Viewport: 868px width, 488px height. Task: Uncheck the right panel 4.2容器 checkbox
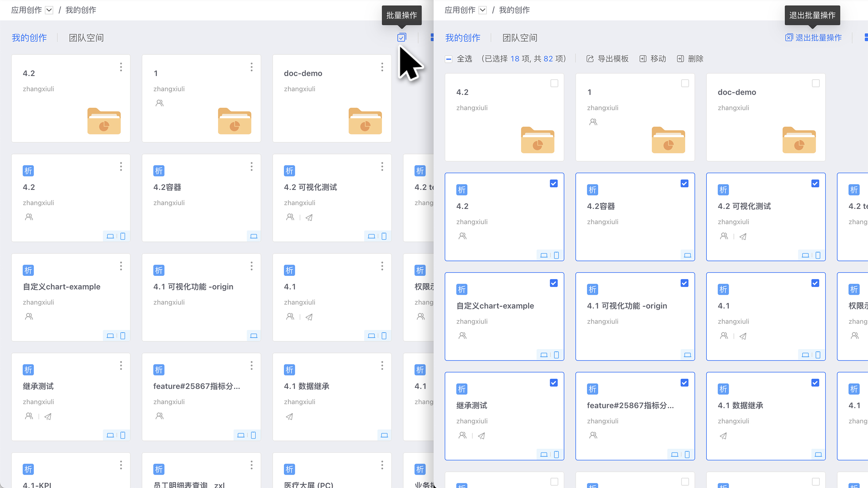[684, 184]
